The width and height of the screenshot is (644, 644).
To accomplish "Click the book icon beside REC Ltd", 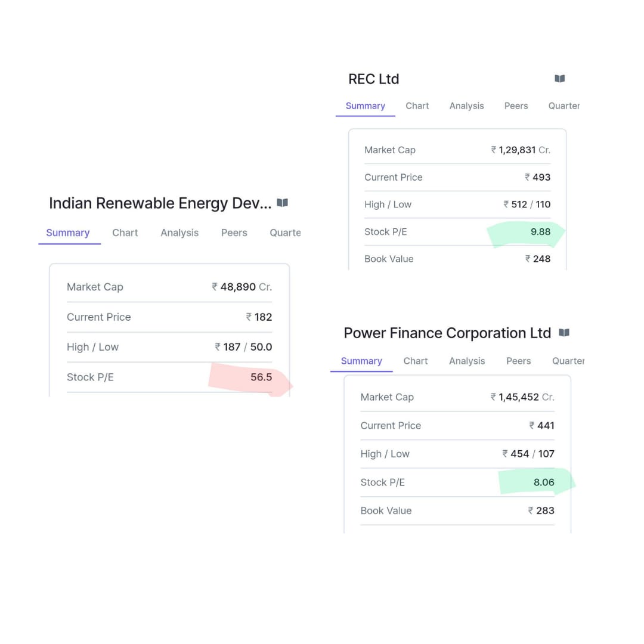I will (559, 79).
